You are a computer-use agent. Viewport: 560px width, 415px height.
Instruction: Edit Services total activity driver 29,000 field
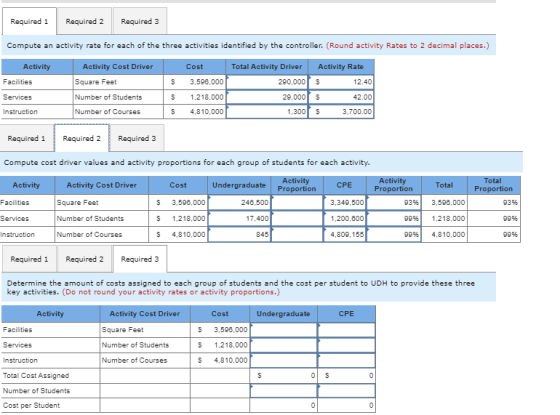coord(267,97)
